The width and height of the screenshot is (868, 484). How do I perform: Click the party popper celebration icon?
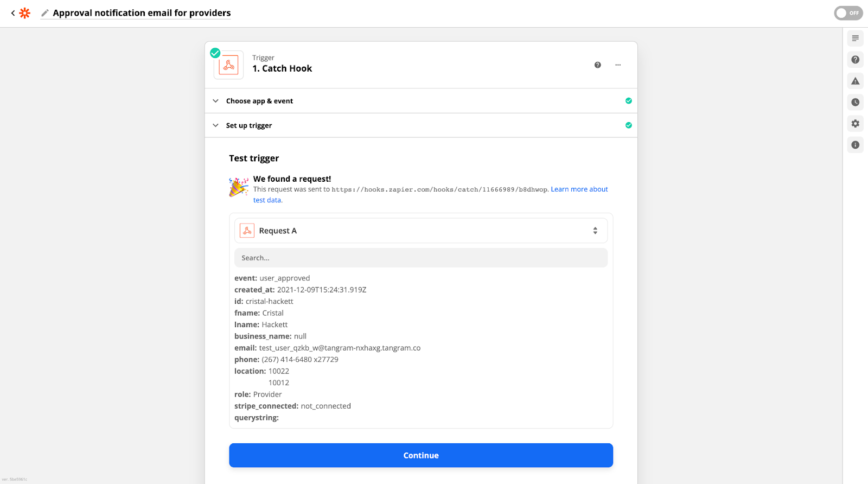tap(239, 187)
